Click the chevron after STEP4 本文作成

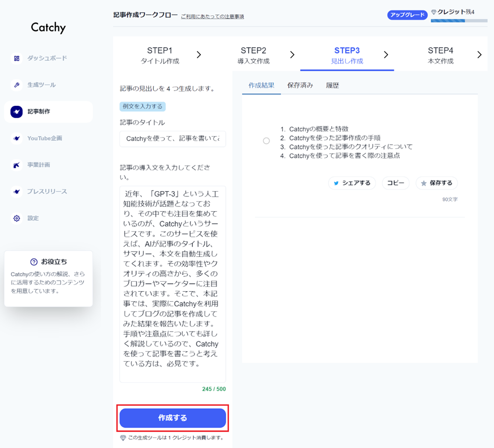479,55
